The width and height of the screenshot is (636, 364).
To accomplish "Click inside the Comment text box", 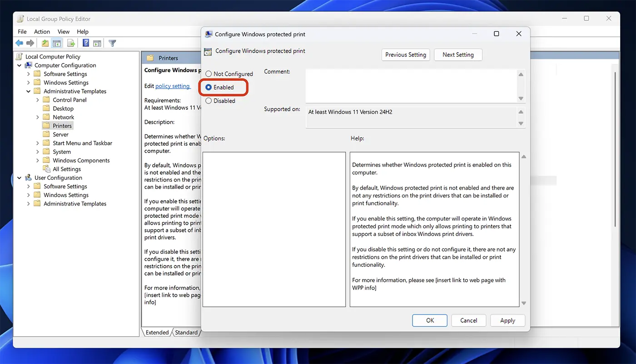I will (x=411, y=86).
